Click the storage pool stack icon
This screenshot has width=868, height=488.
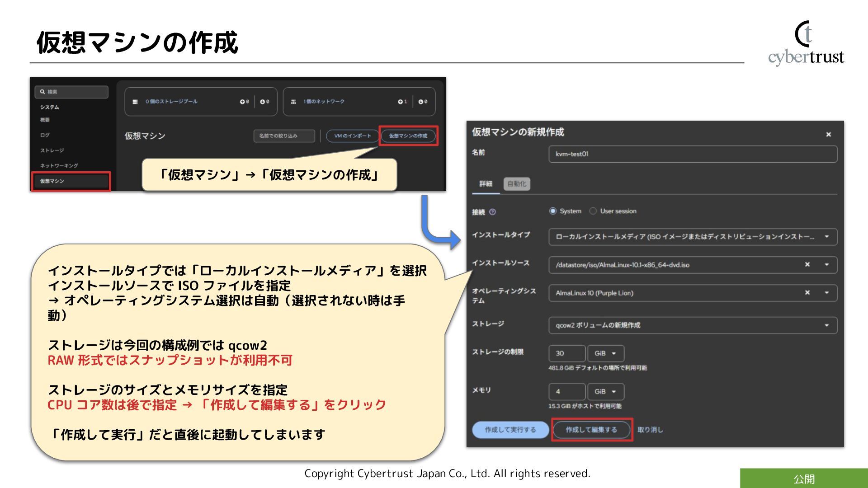click(135, 102)
